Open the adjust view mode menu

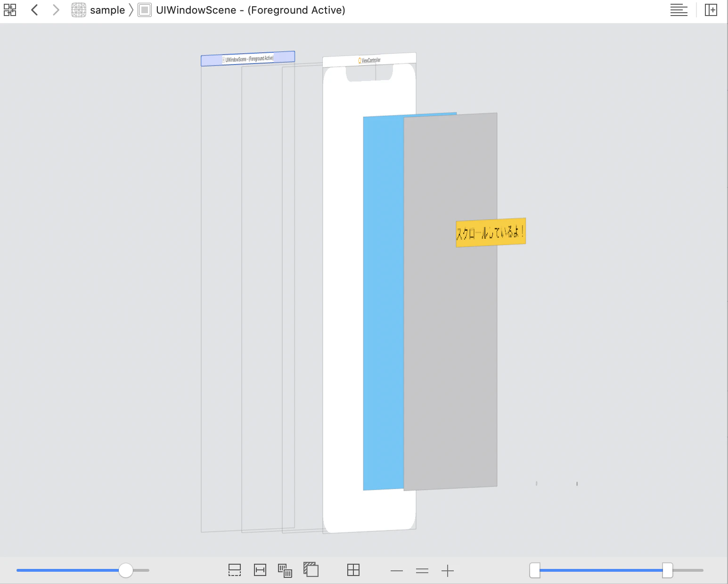[285, 571]
